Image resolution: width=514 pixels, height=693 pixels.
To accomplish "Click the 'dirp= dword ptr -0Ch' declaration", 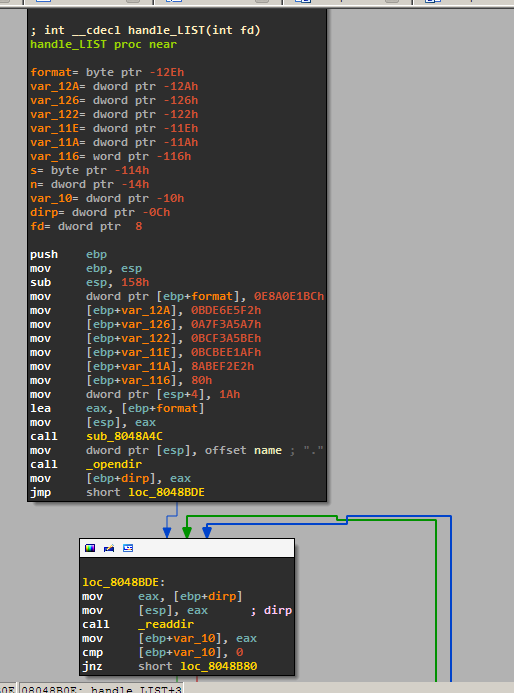I will tap(100, 213).
